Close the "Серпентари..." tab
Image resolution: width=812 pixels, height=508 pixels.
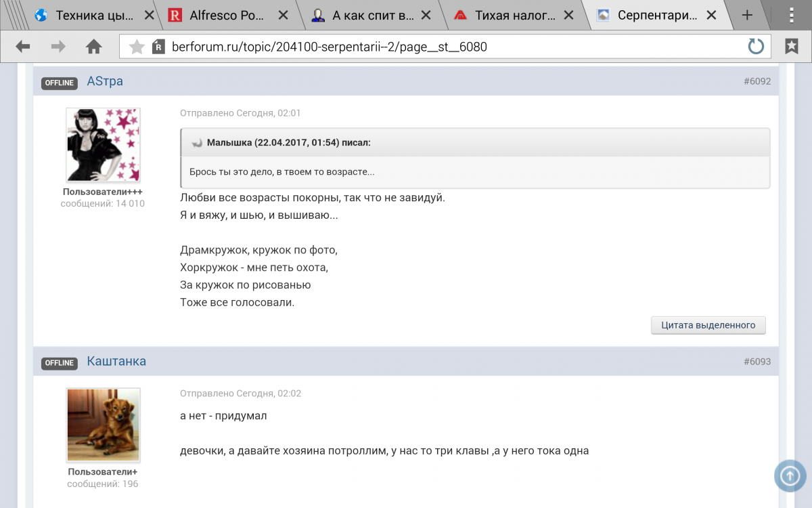[x=711, y=15]
